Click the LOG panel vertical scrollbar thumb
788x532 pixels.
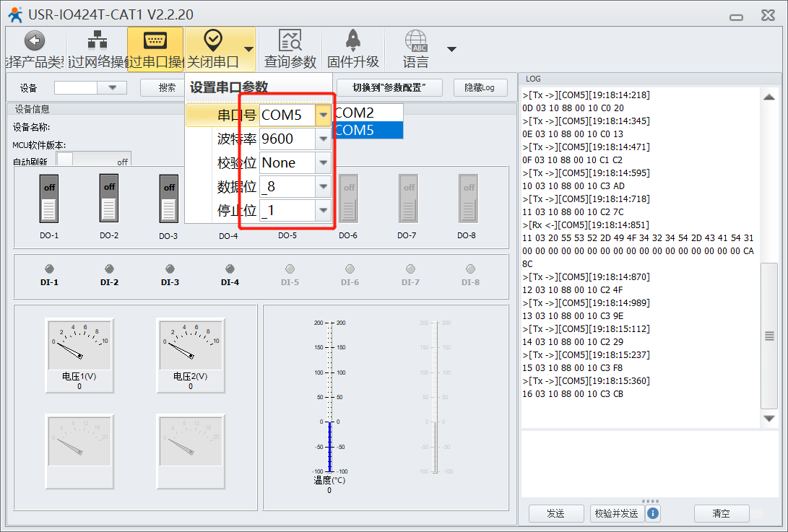[x=769, y=335]
